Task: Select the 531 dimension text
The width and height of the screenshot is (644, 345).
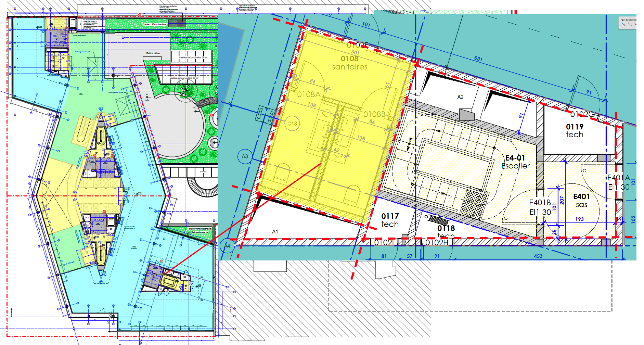Action: 478,59
